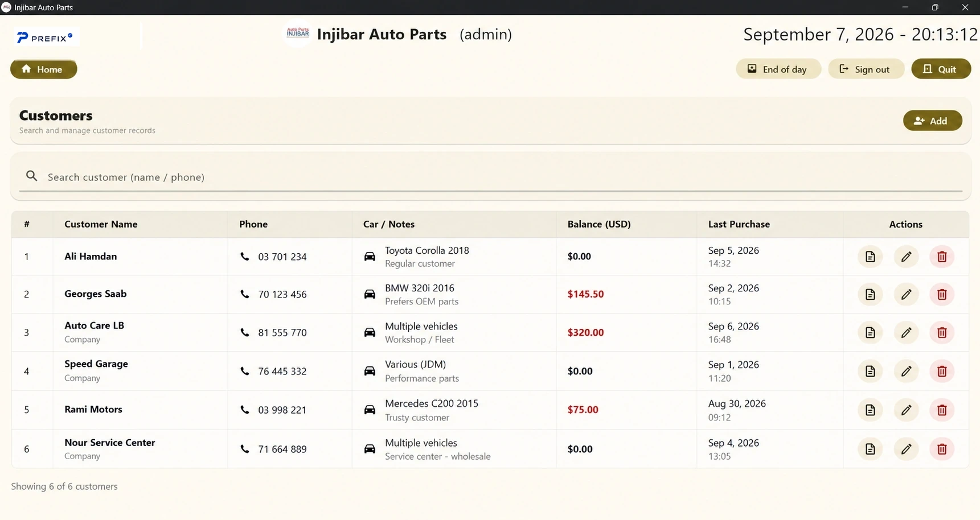This screenshot has height=520, width=980.
Task: Edit Speed Garage using pencil icon
Action: pos(906,371)
